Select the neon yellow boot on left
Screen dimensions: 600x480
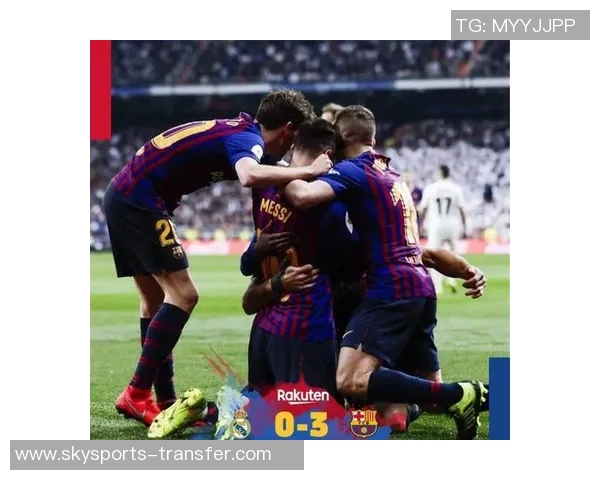pyautogui.click(x=179, y=413)
